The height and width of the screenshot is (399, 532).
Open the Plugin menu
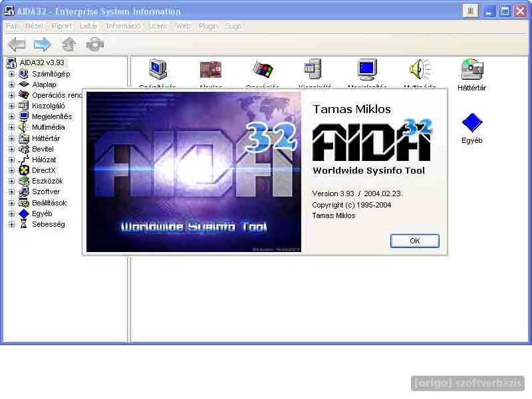[x=208, y=26]
